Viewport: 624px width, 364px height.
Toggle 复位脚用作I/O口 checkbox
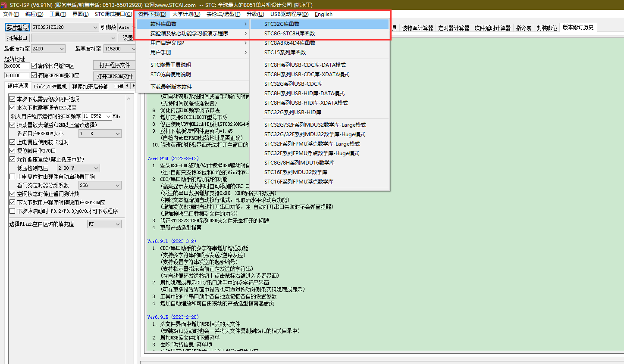point(13,151)
